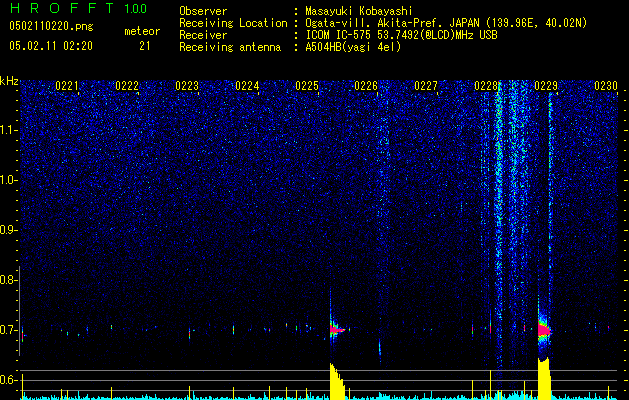Click the 0225 time marker
629x400 pixels.
tap(307, 86)
